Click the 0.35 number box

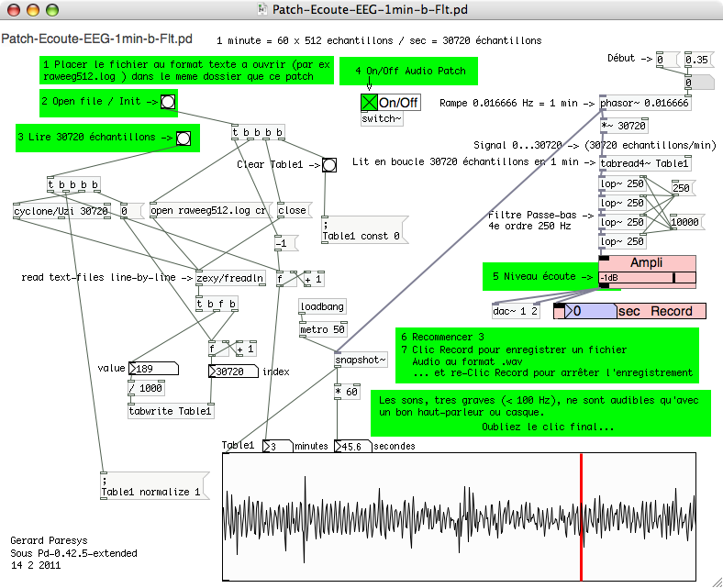(x=699, y=60)
